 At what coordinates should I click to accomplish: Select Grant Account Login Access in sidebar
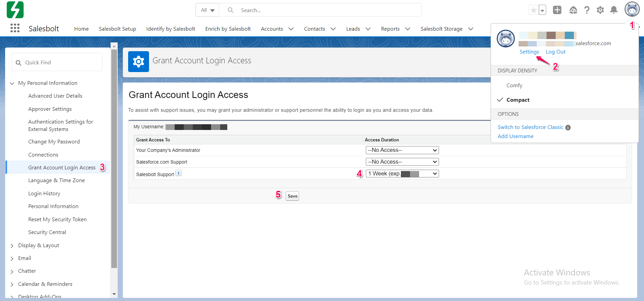pos(62,168)
